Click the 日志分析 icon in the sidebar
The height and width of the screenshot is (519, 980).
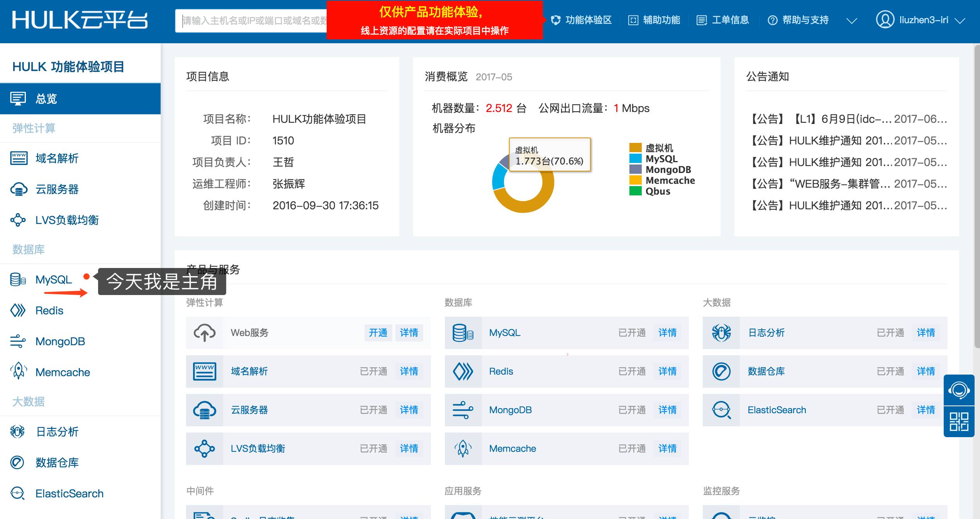point(18,432)
